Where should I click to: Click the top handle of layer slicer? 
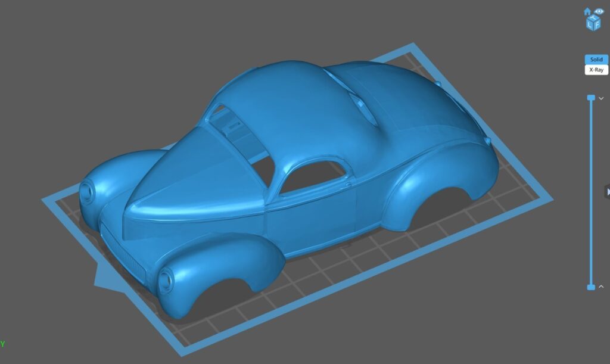point(591,98)
